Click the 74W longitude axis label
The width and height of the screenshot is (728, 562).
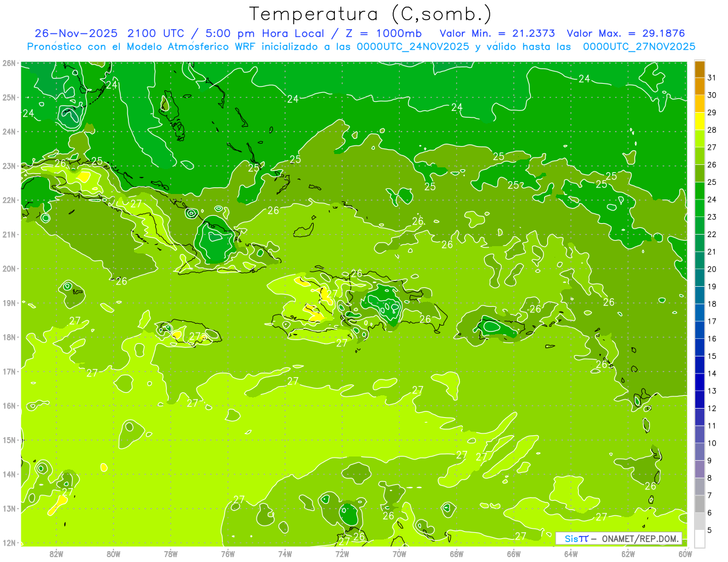click(x=285, y=554)
